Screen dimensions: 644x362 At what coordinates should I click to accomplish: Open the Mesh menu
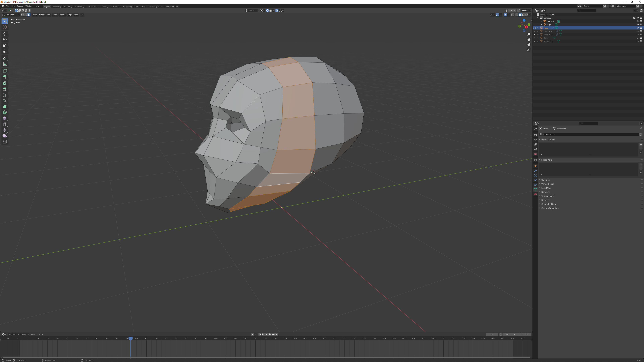(x=55, y=15)
